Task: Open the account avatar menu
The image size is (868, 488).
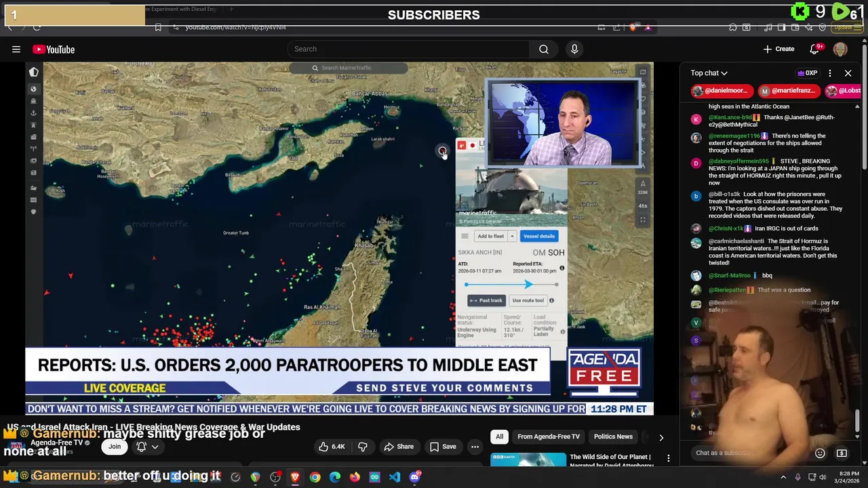Action: [x=840, y=49]
